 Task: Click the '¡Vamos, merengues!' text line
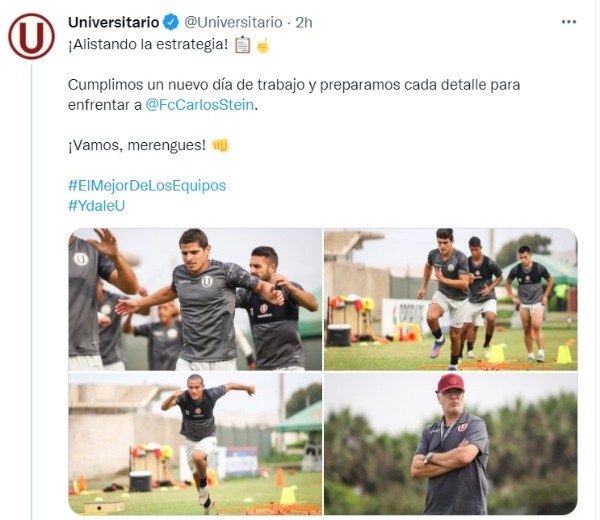click(x=137, y=145)
